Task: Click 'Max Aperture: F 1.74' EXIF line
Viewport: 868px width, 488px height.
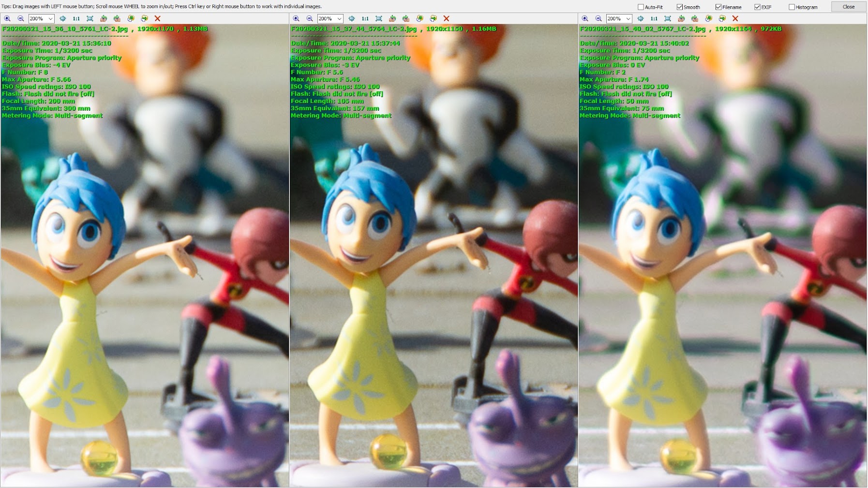Action: point(614,79)
